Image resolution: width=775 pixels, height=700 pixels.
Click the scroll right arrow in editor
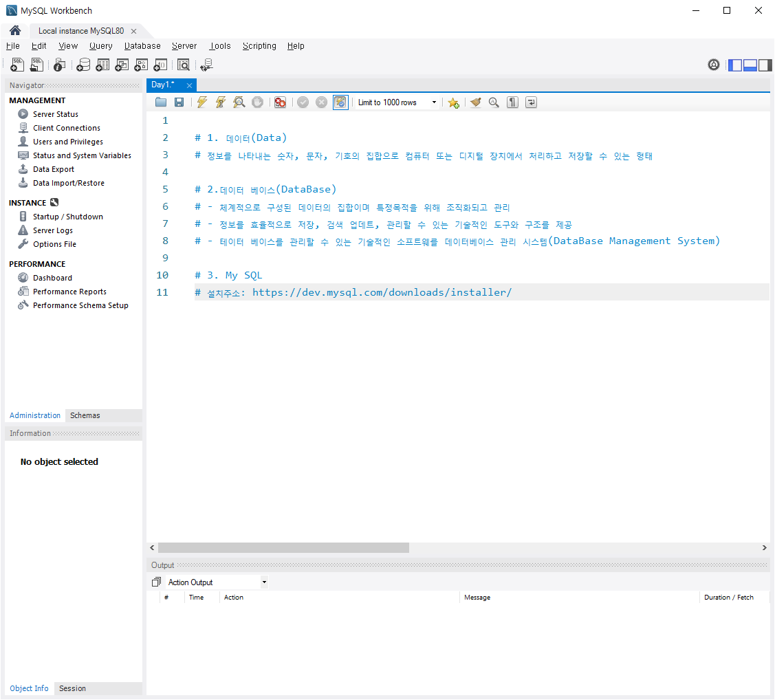pos(764,548)
